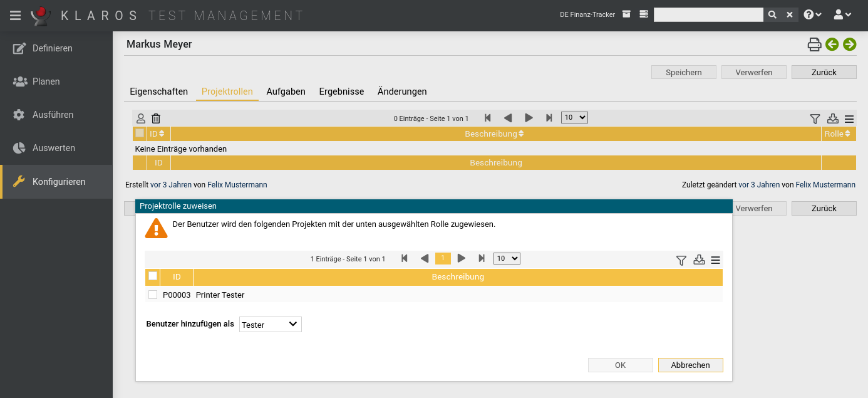The image size is (868, 398).
Task: Go to previous page in the dialog table
Action: click(x=425, y=258)
